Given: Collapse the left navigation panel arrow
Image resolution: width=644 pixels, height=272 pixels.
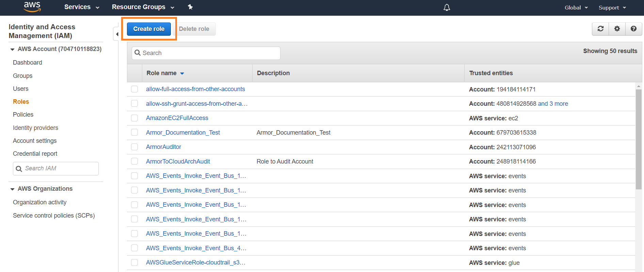Looking at the screenshot, I should click(x=117, y=34).
